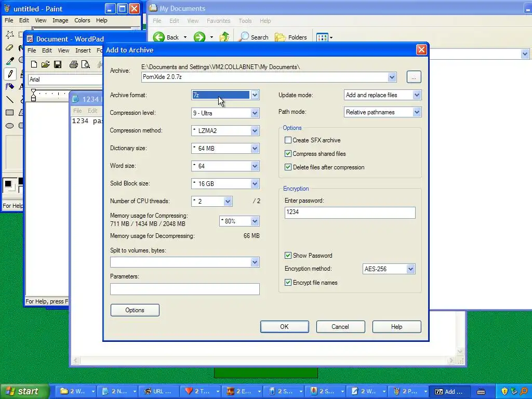
Task: Click the Search button in My Documents
Action: (254, 37)
